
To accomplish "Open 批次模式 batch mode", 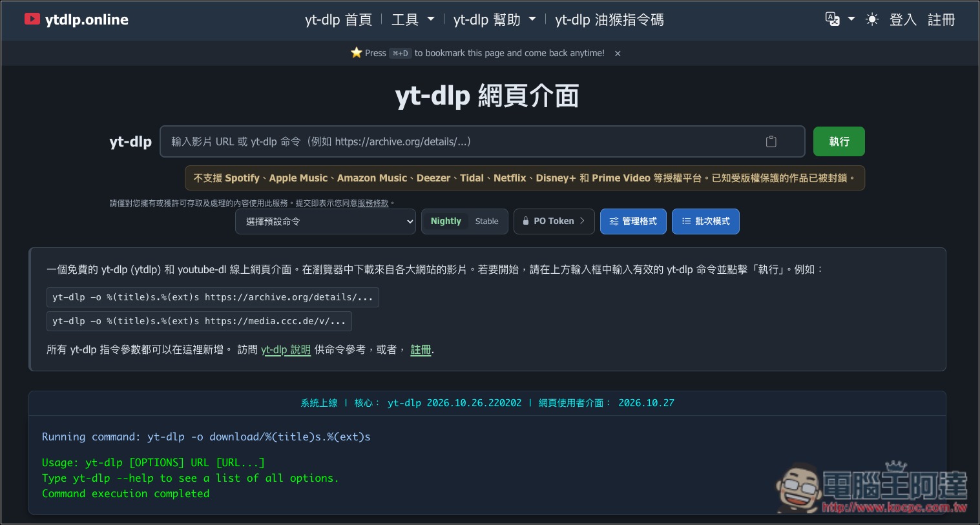I will [705, 221].
